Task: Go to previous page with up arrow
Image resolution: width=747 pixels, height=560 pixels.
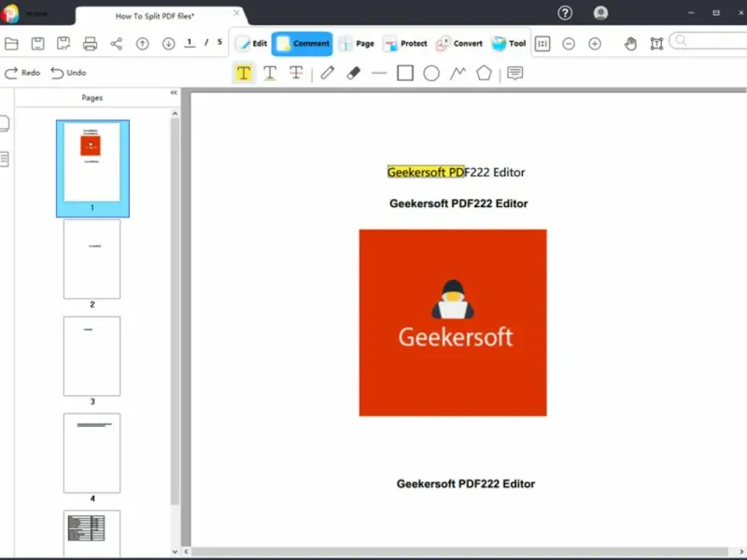Action: click(x=143, y=44)
